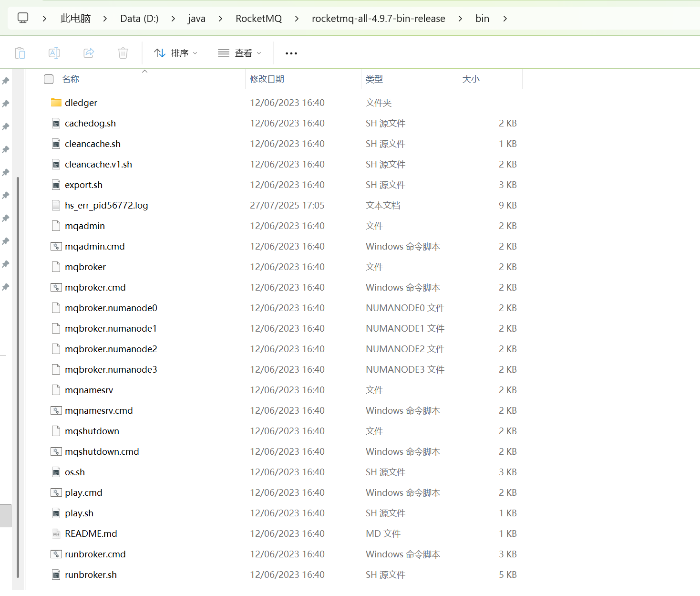
Task: Go to 此电脑 breadcrumb
Action: pyautogui.click(x=75, y=19)
